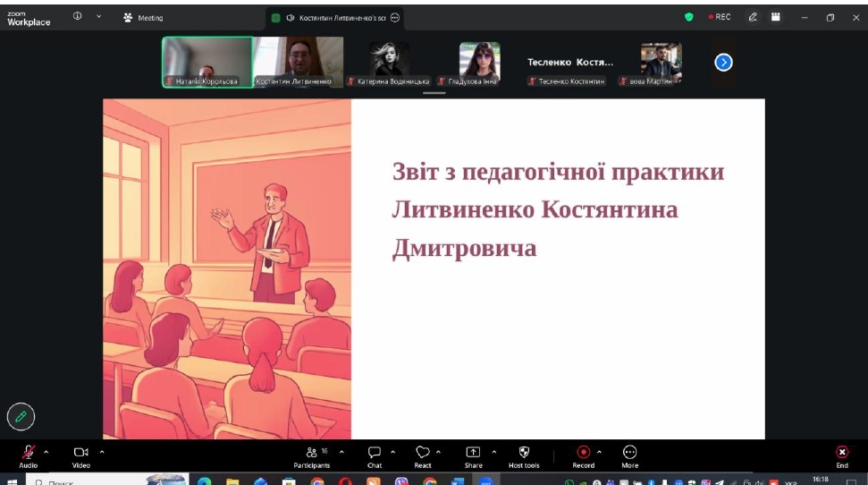Image resolution: width=868 pixels, height=485 pixels.
Task: Expand Participants options caret
Action: 341,452
